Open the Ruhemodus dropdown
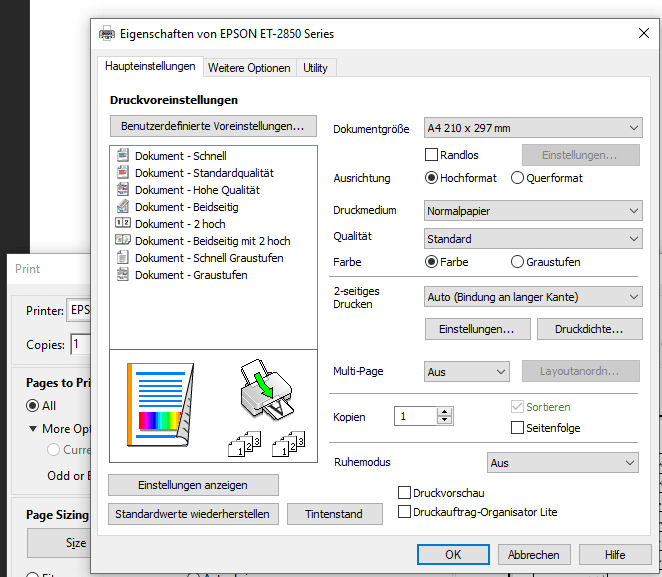Image resolution: width=662 pixels, height=577 pixels. coord(562,463)
